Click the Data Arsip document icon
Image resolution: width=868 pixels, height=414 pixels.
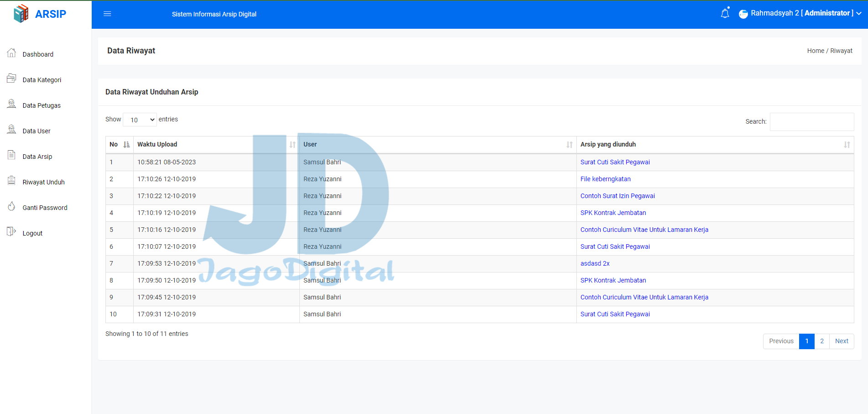[x=12, y=156]
